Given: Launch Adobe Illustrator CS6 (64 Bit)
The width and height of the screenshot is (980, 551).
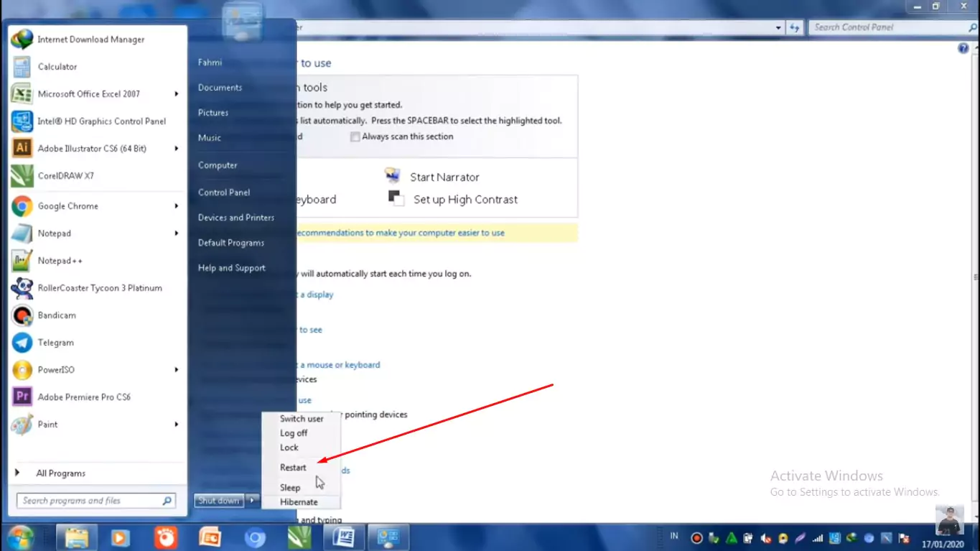Looking at the screenshot, I should [97, 149].
